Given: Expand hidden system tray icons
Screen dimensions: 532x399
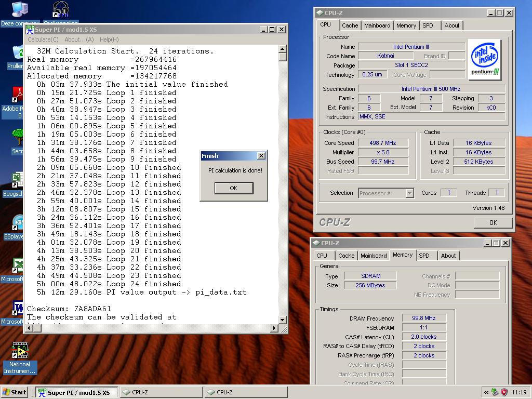Looking at the screenshot, I should [486, 392].
